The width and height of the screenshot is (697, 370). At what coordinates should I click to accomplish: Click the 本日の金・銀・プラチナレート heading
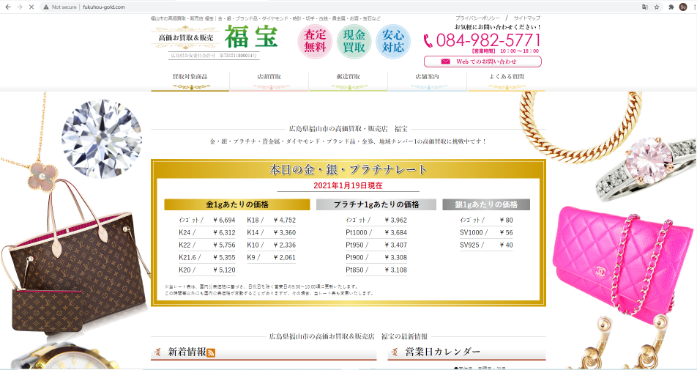348,169
